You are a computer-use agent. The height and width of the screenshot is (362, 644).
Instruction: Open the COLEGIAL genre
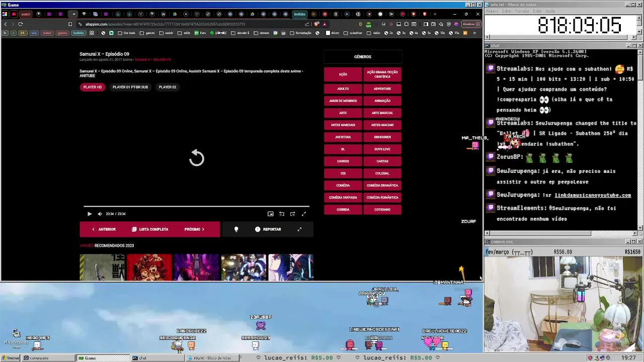tap(382, 173)
